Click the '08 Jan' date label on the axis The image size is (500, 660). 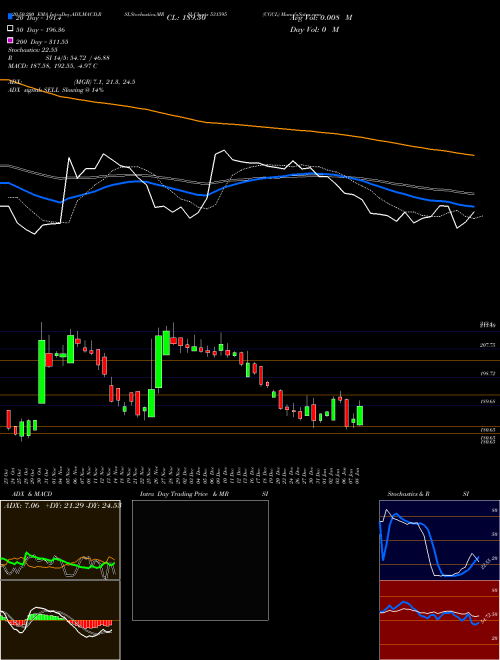(x=359, y=476)
